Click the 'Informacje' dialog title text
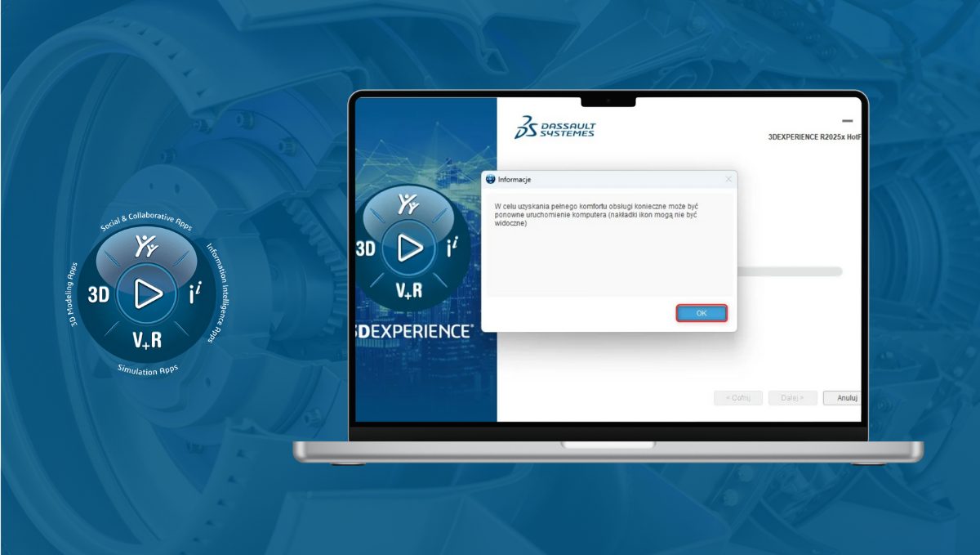The width and height of the screenshot is (980, 555). tap(514, 179)
